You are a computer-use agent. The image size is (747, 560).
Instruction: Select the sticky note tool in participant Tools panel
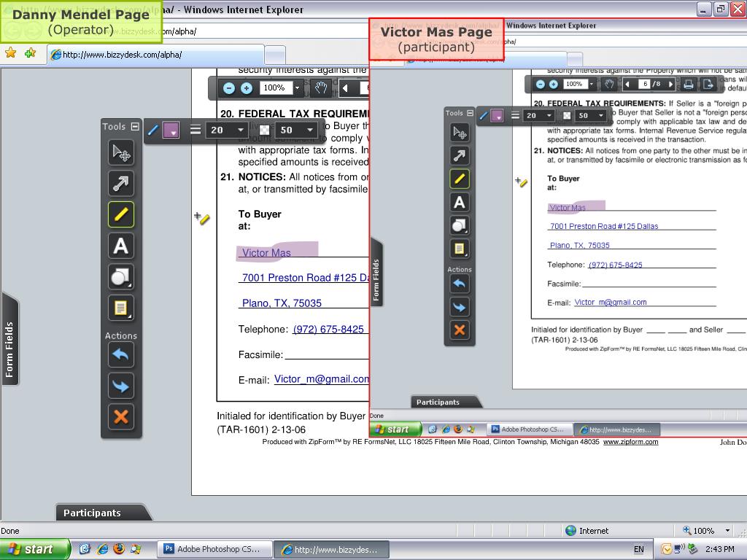460,249
